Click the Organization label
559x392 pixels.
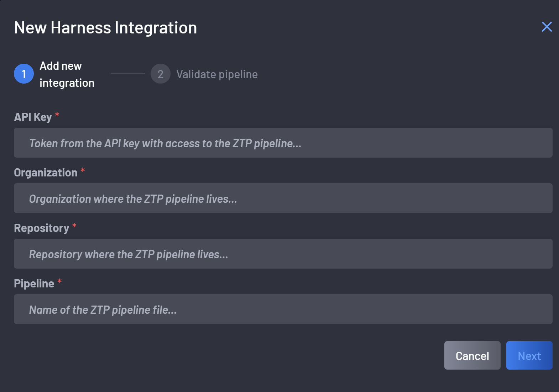46,173
